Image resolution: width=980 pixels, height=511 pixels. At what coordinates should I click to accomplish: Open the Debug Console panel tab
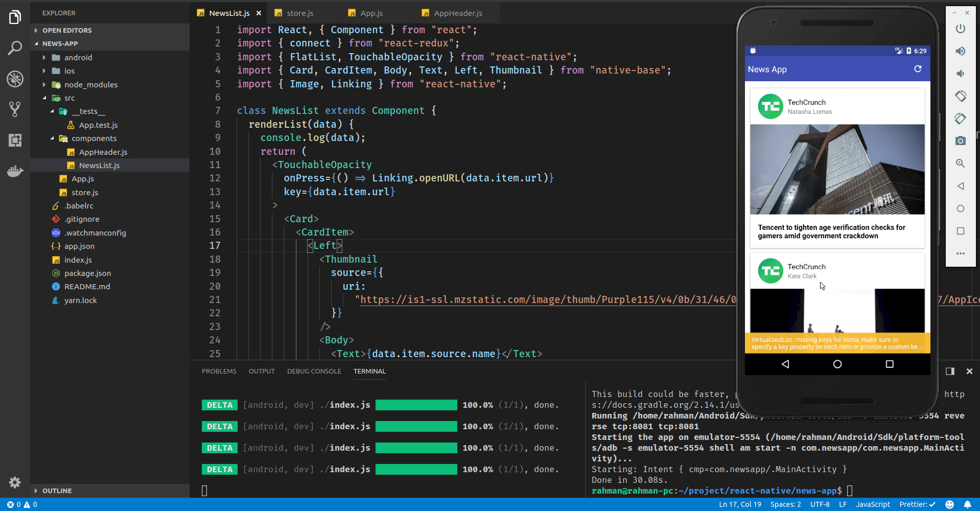tap(314, 371)
